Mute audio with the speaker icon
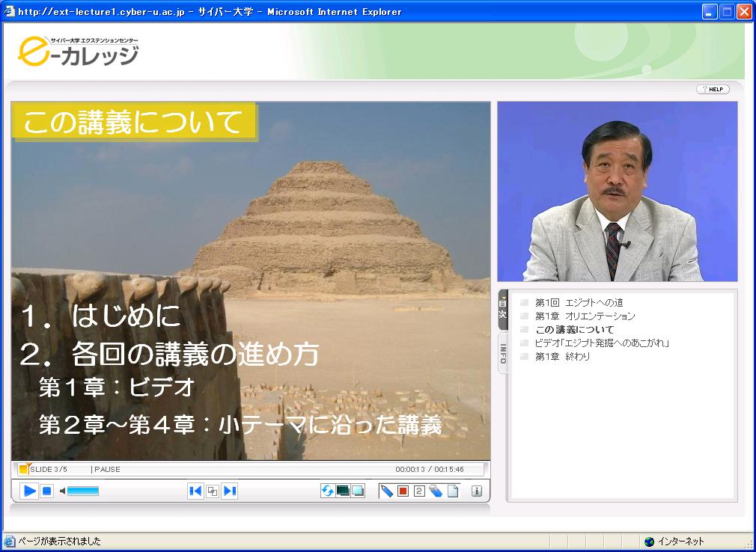756x552 pixels. 63,491
